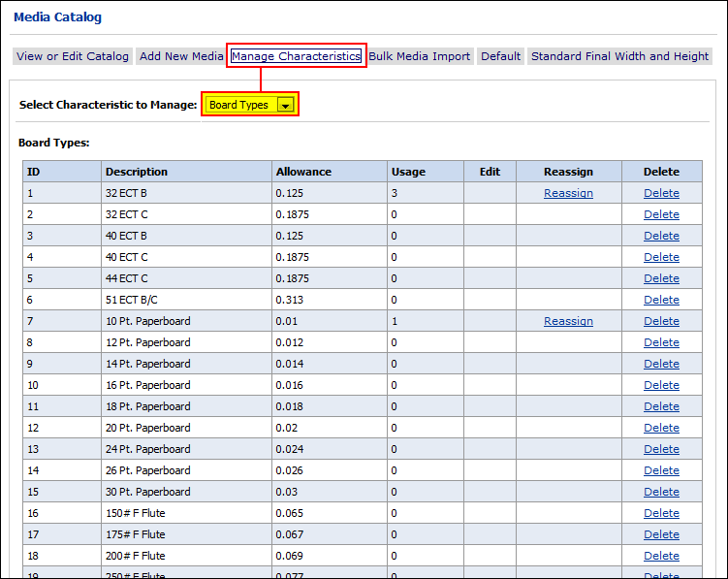Select the Manage Characteristics tab
728x579 pixels.
click(x=296, y=56)
